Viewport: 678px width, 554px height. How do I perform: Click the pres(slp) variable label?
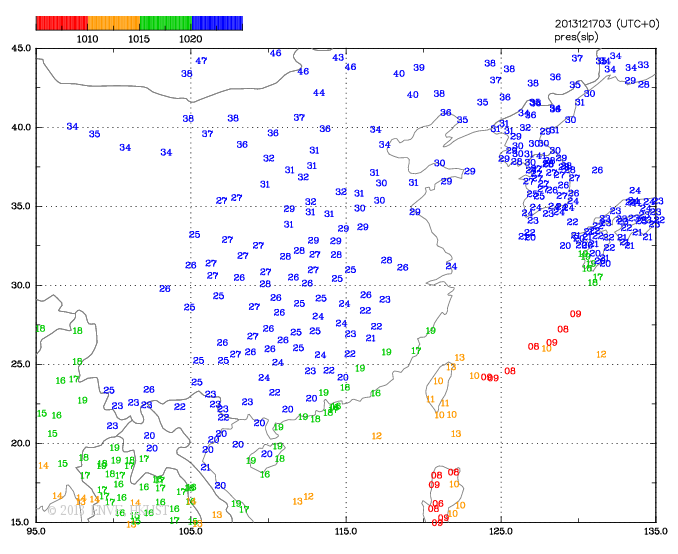tap(576, 37)
